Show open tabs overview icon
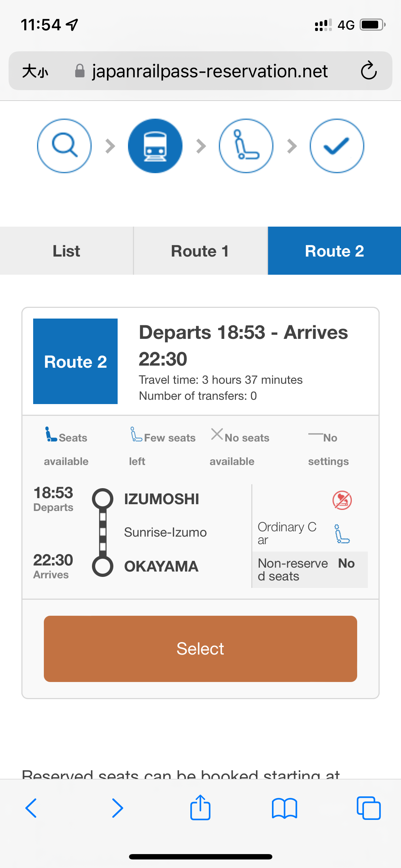401x868 pixels. [369, 808]
